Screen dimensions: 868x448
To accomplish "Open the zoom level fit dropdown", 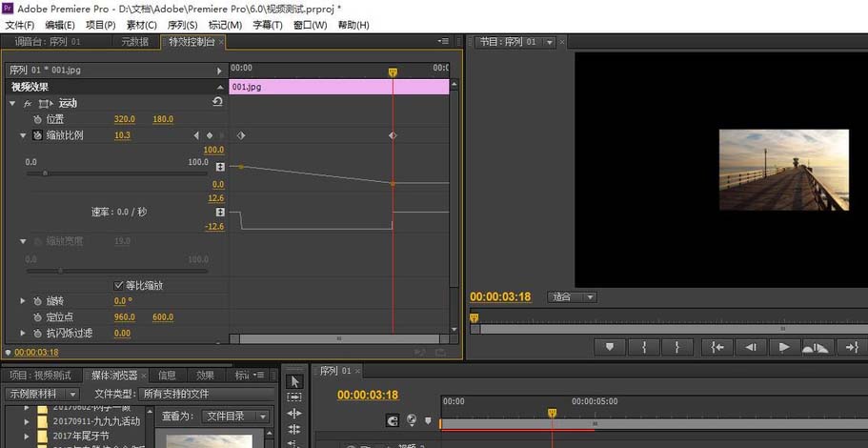I will pos(572,296).
